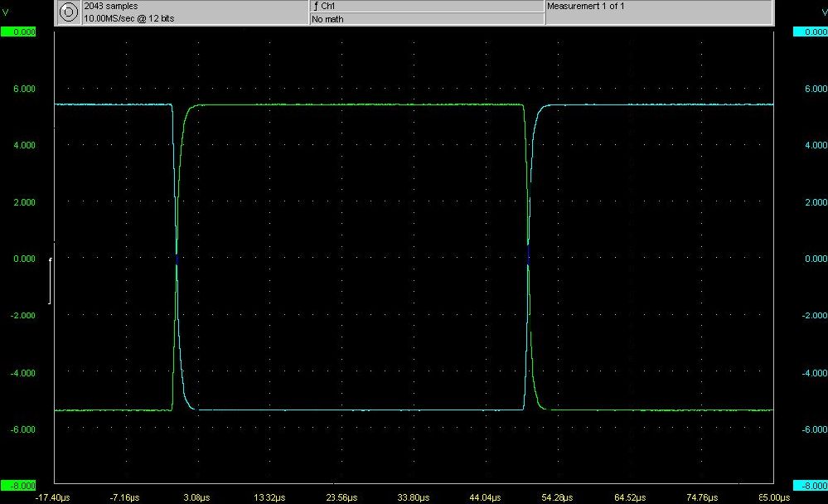The image size is (828, 504).
Task: Click the 54.28µs time axis label
Action: (x=557, y=497)
